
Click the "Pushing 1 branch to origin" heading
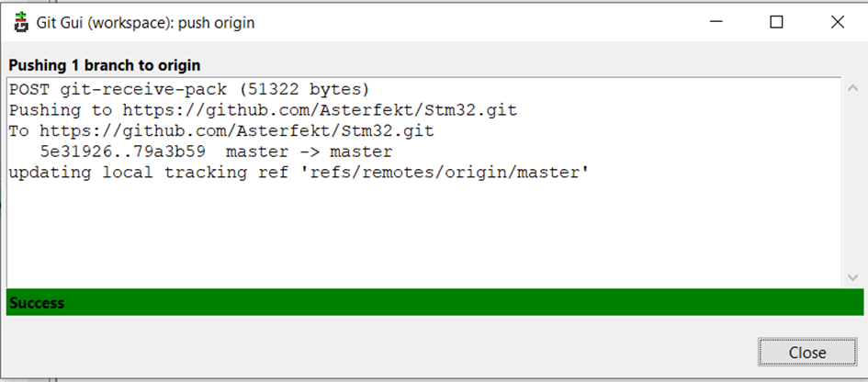pos(105,65)
